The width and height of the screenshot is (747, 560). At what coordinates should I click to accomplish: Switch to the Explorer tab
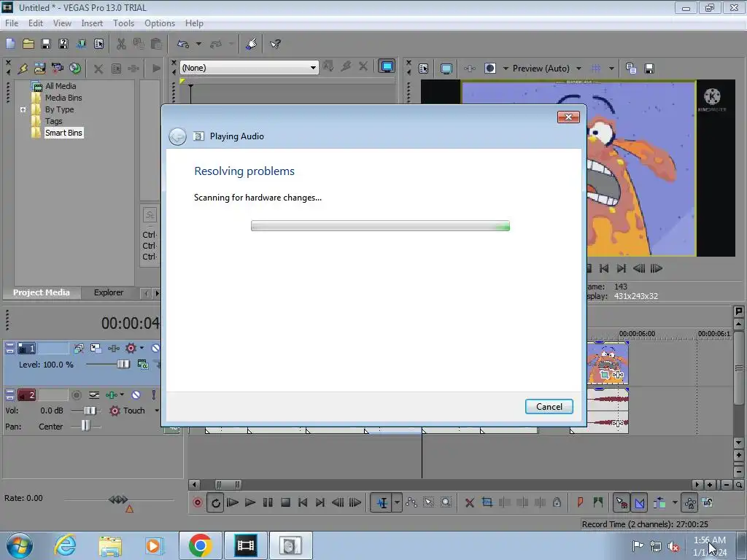[109, 292]
